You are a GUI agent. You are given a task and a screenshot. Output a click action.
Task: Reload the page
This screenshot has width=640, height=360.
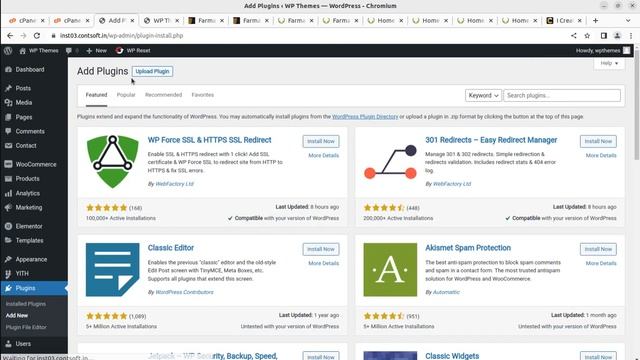[37, 36]
